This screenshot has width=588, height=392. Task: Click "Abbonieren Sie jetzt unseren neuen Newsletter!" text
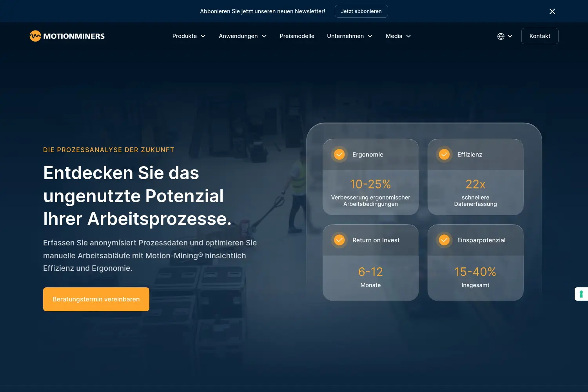263,11
